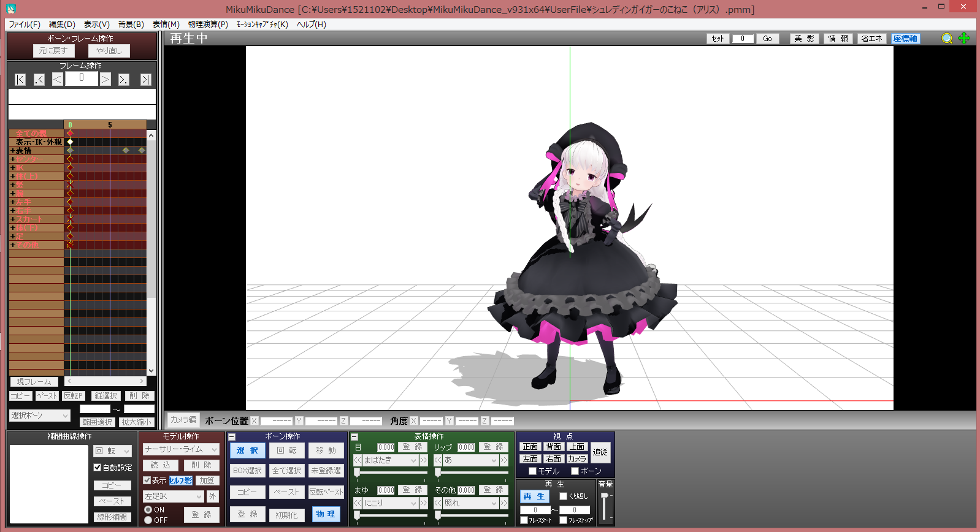Click the 音量 volume slider handle

605,496
